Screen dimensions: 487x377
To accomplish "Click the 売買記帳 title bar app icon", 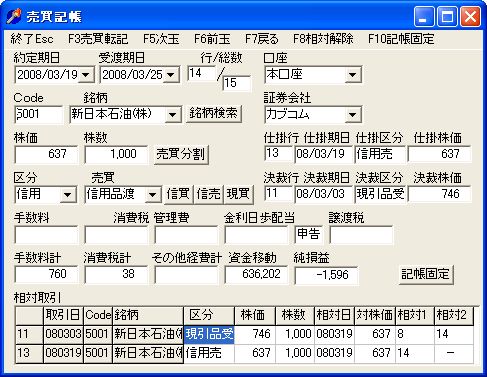I will click(x=13, y=16).
